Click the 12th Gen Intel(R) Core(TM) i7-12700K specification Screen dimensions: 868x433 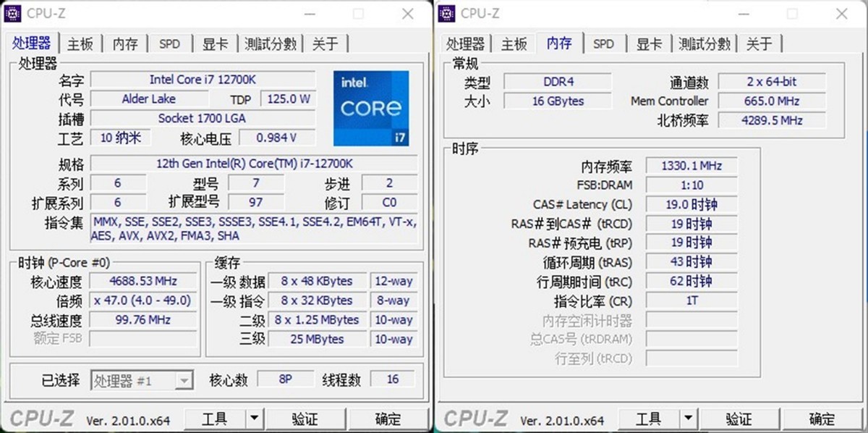(254, 164)
